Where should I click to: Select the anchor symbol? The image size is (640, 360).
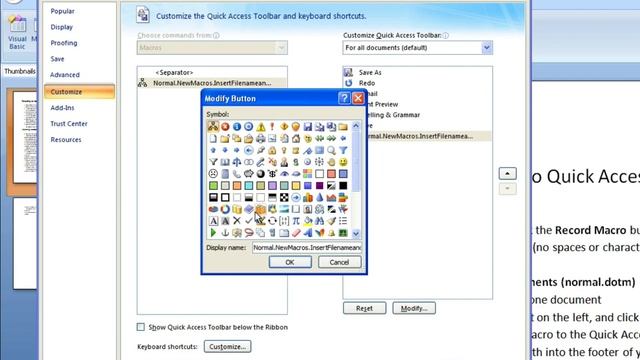tap(225, 233)
